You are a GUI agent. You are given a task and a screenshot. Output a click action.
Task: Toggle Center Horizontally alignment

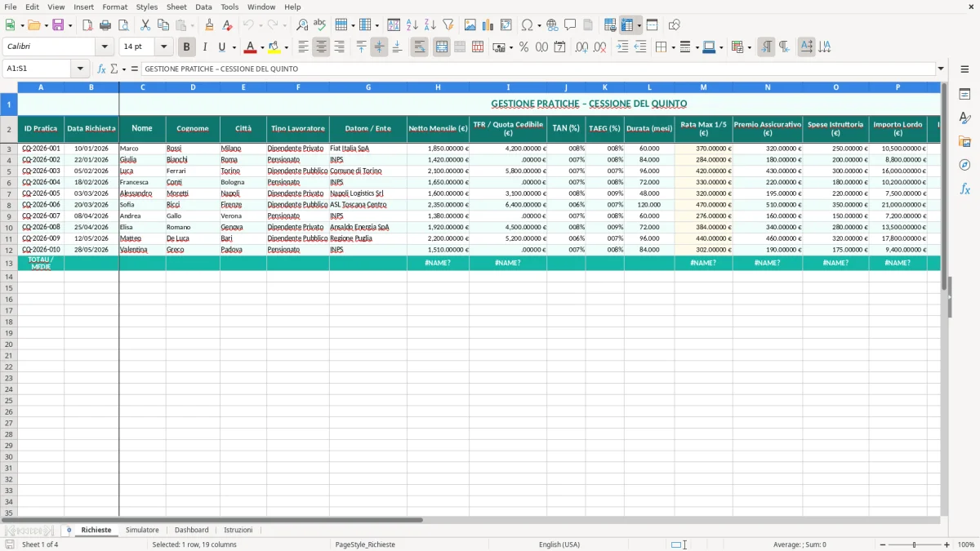click(x=321, y=47)
